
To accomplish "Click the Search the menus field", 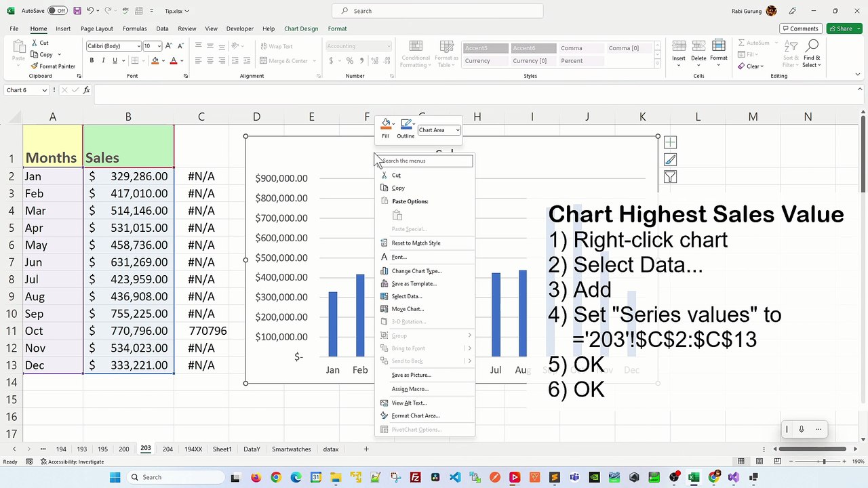I will [x=425, y=161].
